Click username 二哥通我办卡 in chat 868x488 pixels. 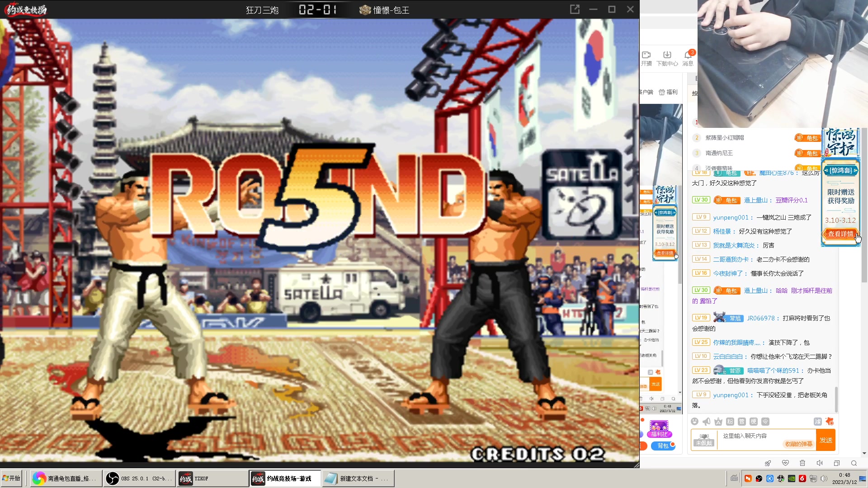click(x=731, y=259)
